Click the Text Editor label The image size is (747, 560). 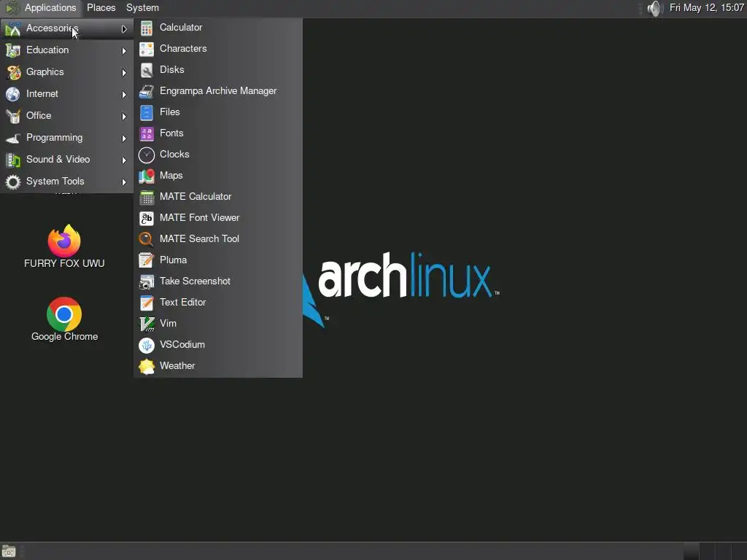pyautogui.click(x=182, y=302)
